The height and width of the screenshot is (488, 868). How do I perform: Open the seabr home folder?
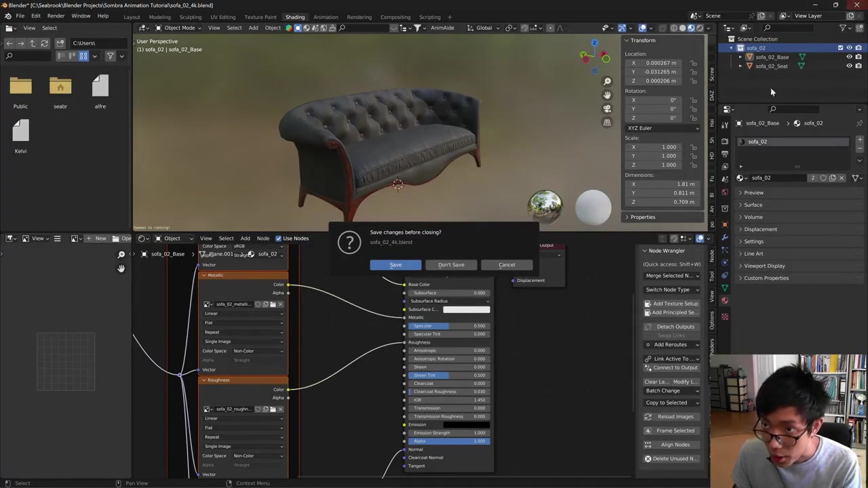60,88
